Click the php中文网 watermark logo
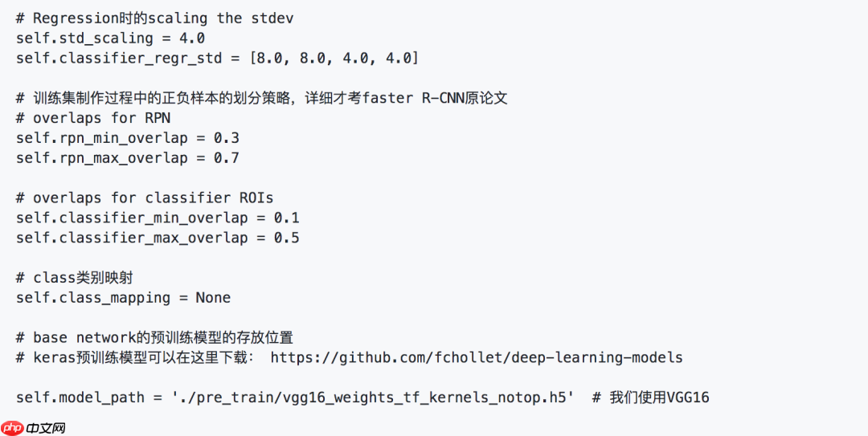 (33, 427)
